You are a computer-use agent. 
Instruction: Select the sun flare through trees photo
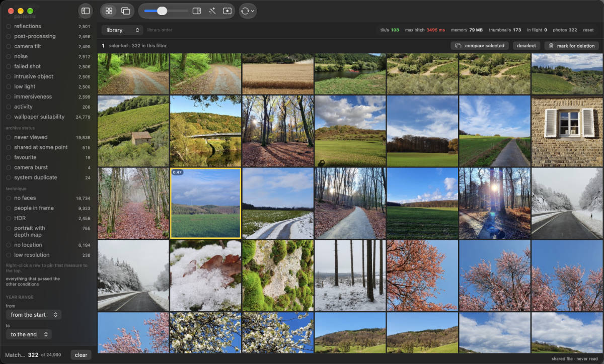[495, 203]
